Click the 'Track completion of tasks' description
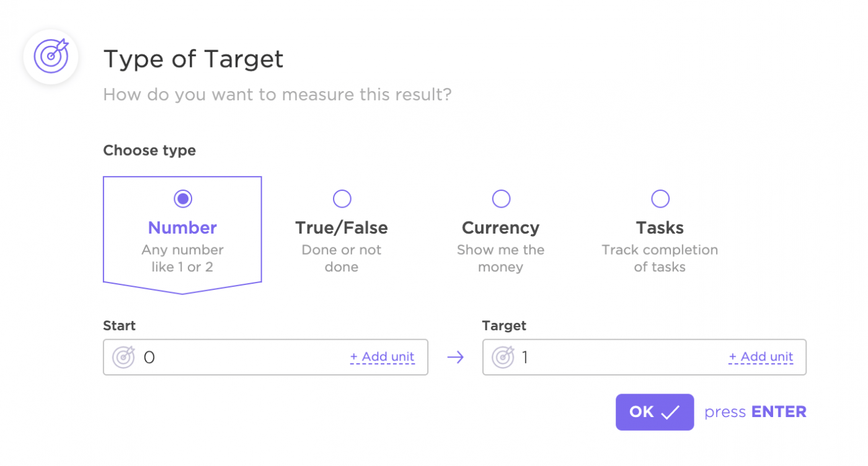The image size is (868, 466). click(x=660, y=258)
